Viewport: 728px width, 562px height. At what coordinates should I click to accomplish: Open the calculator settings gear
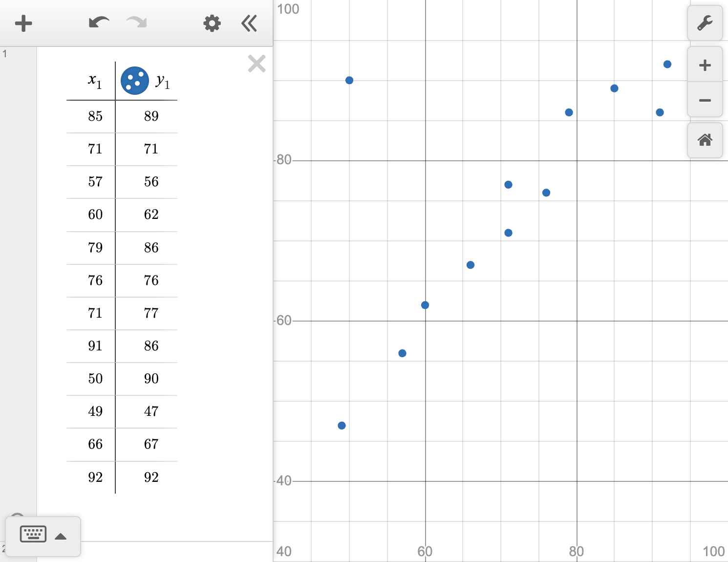pos(212,23)
